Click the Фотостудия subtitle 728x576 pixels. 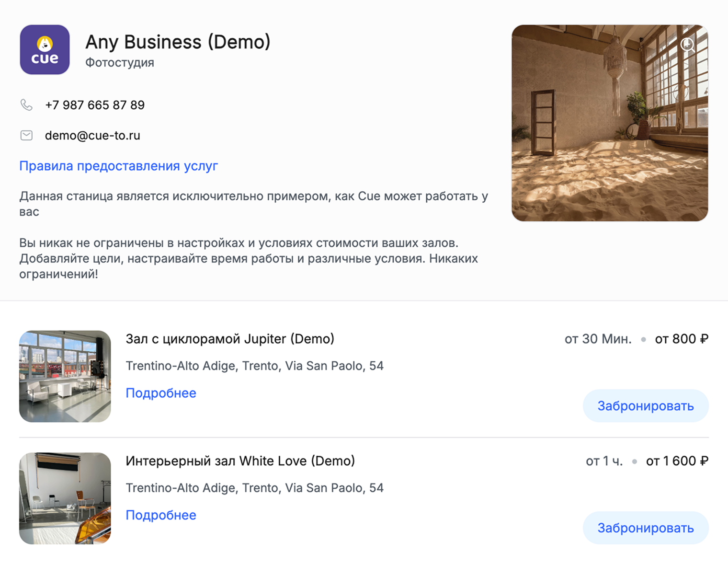point(120,63)
